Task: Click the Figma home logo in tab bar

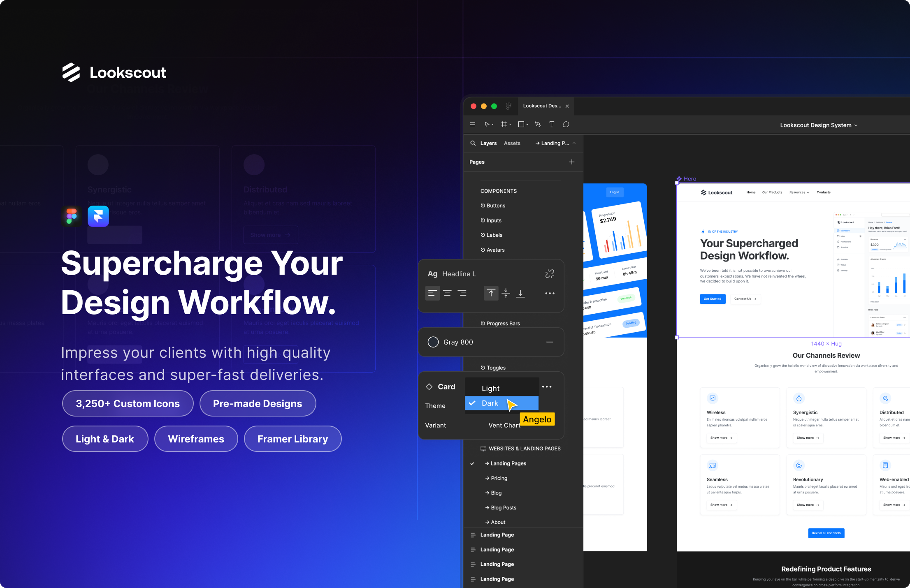Action: (509, 106)
